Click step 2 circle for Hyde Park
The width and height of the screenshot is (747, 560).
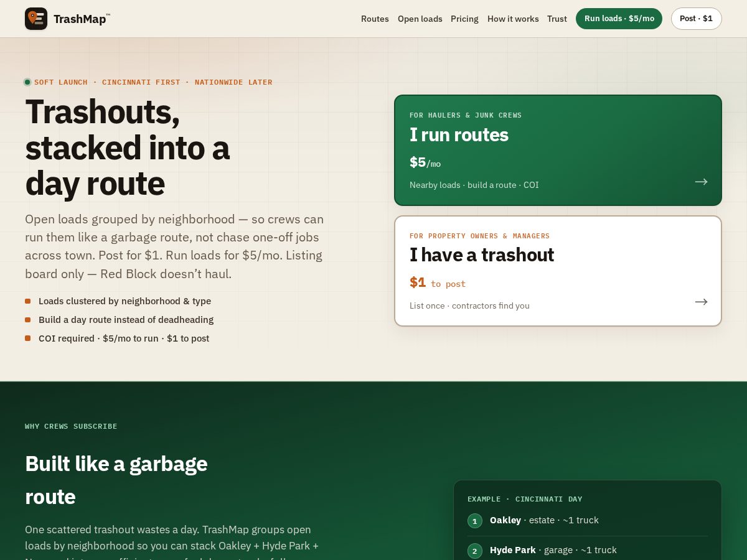475,551
